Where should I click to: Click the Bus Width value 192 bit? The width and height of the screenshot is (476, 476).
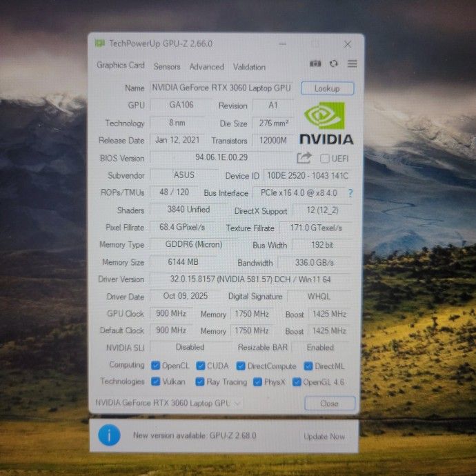pos(321,245)
